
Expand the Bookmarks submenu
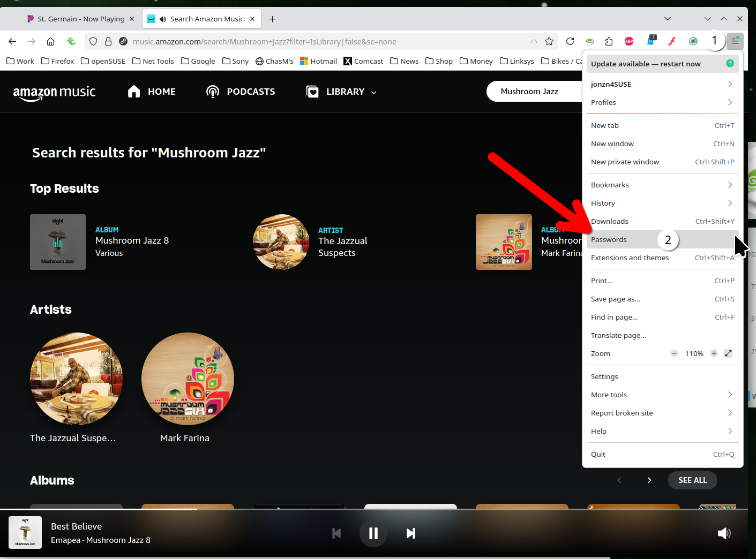[x=662, y=185]
